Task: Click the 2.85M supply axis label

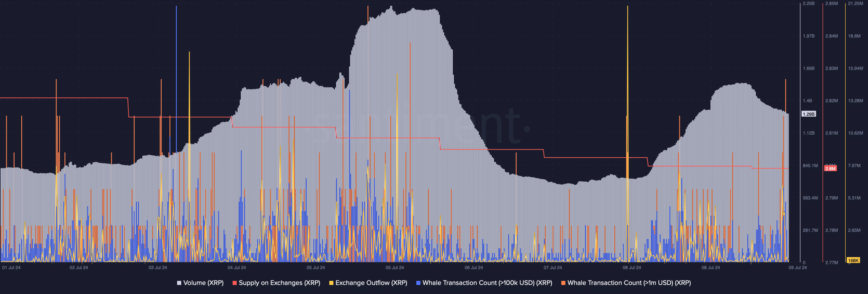Action: pyautogui.click(x=831, y=3)
